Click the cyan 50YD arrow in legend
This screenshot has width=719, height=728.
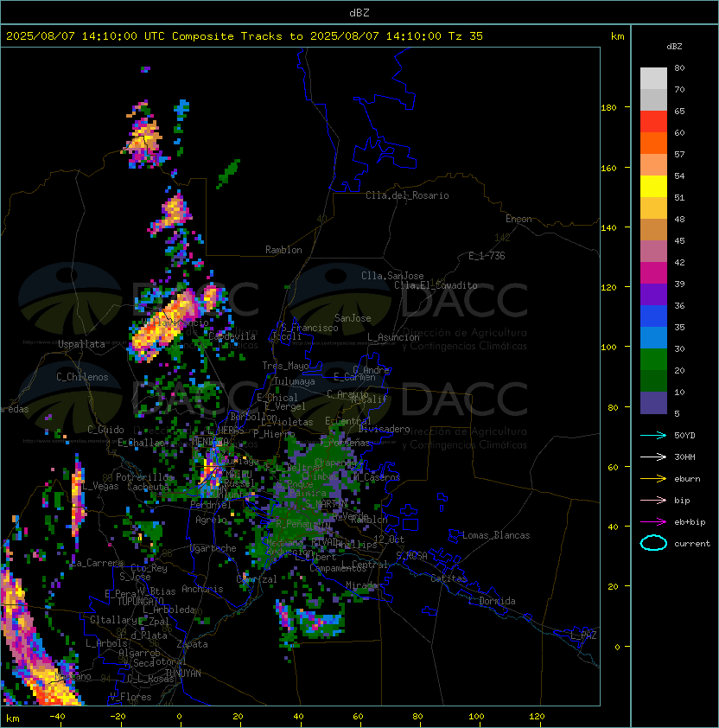(653, 436)
